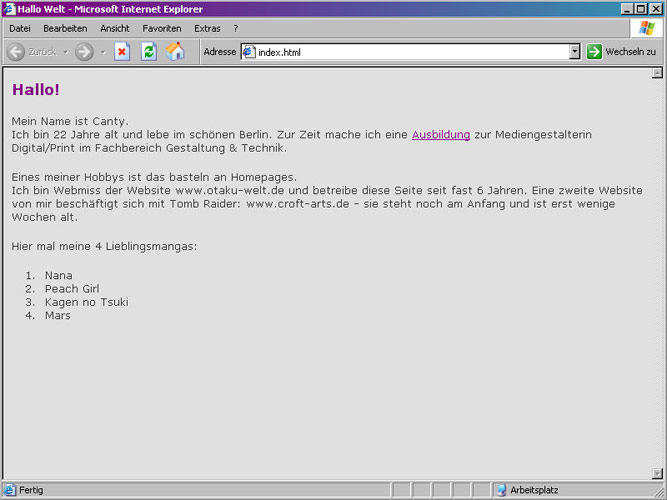Refresh the page with green arrows icon
This screenshot has width=667, height=500.
[x=149, y=52]
